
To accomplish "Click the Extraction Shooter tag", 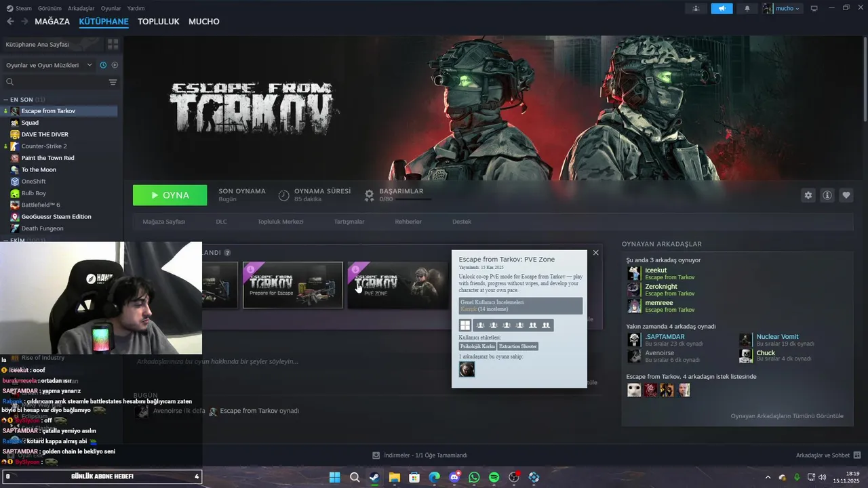I will [518, 346].
